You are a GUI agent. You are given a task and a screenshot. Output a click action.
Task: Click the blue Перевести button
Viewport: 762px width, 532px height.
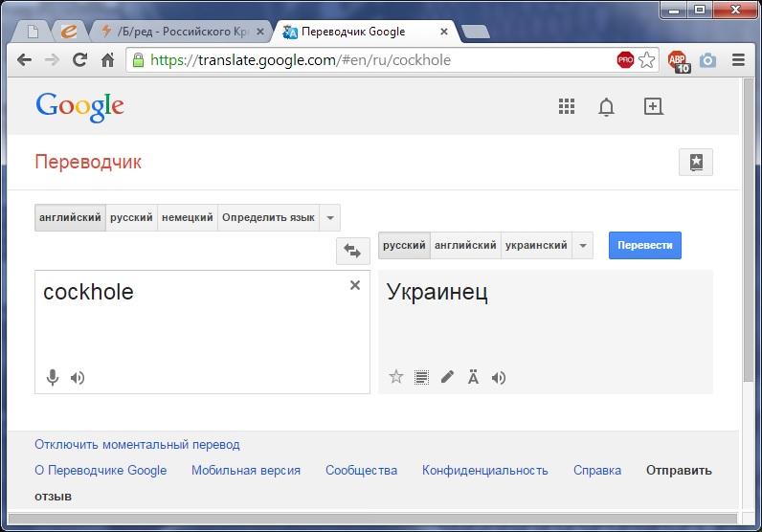645,245
